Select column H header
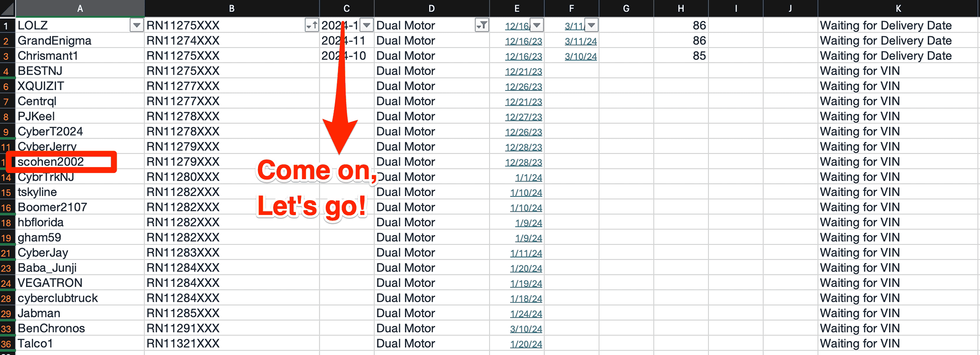The width and height of the screenshot is (980, 355). 681,8
